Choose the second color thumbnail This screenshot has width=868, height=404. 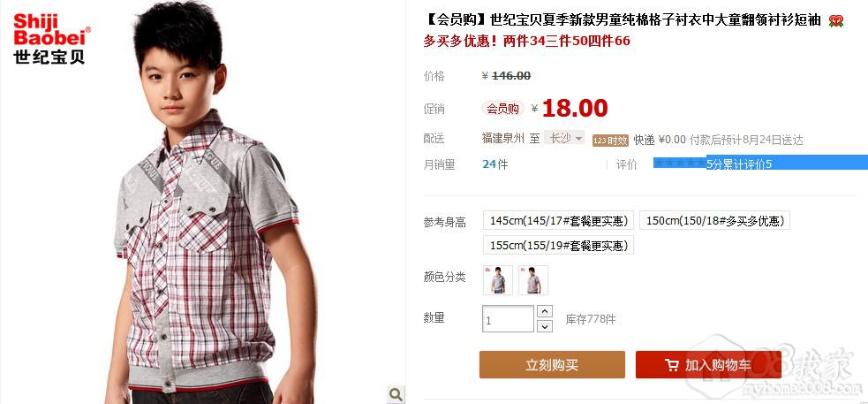pos(533,280)
